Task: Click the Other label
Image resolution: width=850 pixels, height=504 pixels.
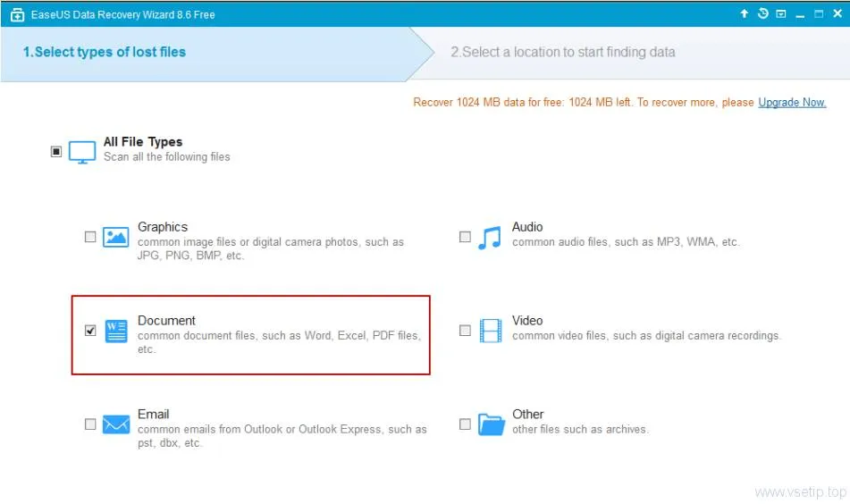Action: tap(528, 415)
